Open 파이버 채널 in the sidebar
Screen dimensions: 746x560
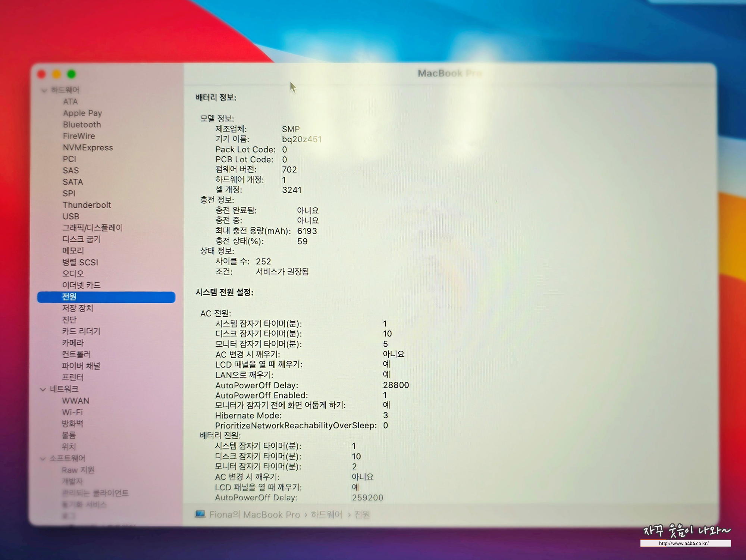[81, 366]
